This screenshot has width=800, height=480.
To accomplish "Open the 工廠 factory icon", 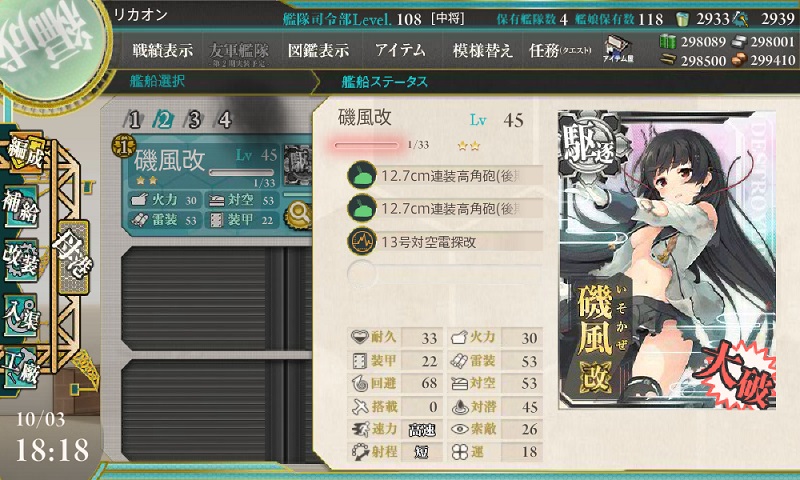I will click(x=21, y=368).
